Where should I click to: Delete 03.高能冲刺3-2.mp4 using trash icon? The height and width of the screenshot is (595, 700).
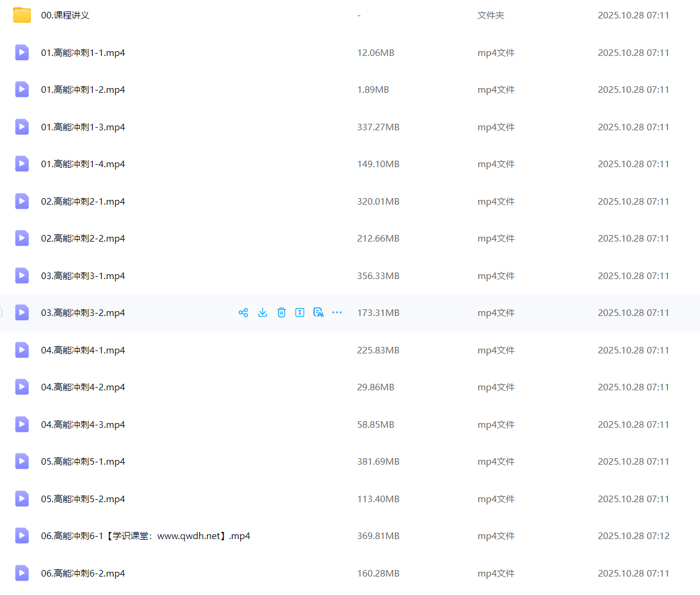pos(281,312)
